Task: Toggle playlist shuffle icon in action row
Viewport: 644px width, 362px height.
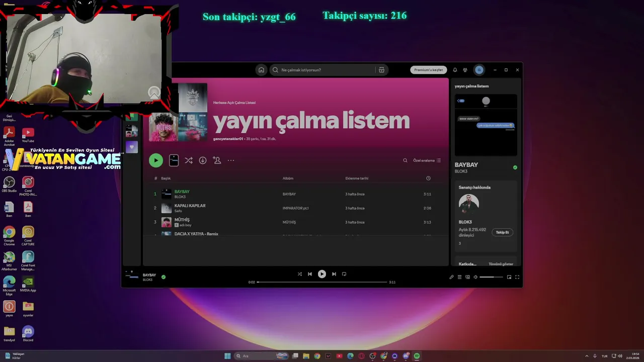Action: coord(188,160)
